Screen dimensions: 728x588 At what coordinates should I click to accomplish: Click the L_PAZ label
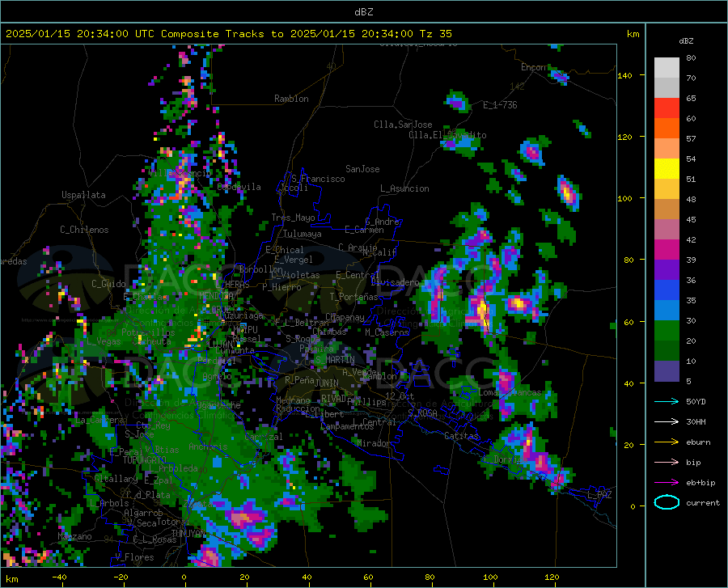point(599,495)
